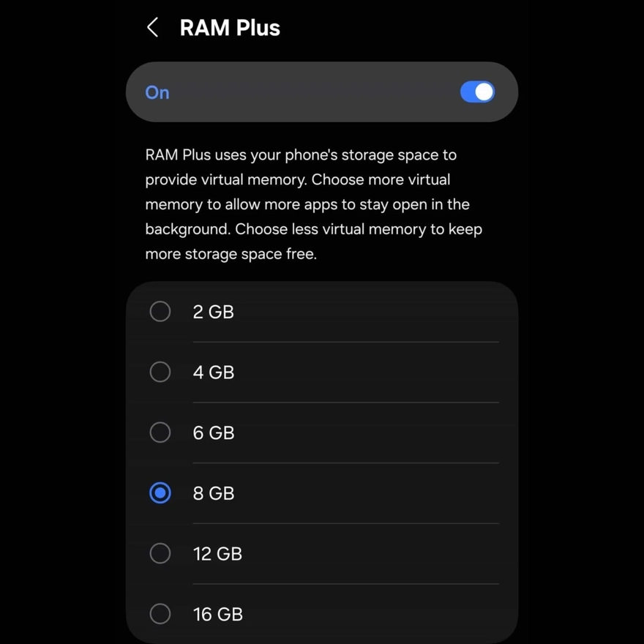Choose the 16 GB radio circle
Image resolution: width=644 pixels, height=644 pixels.
pos(160,614)
